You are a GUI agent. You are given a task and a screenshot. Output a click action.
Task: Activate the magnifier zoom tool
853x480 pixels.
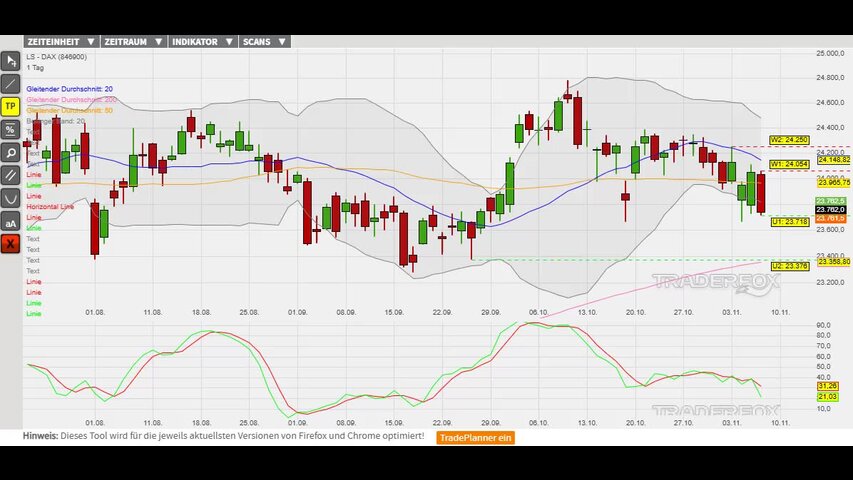pos(11,152)
